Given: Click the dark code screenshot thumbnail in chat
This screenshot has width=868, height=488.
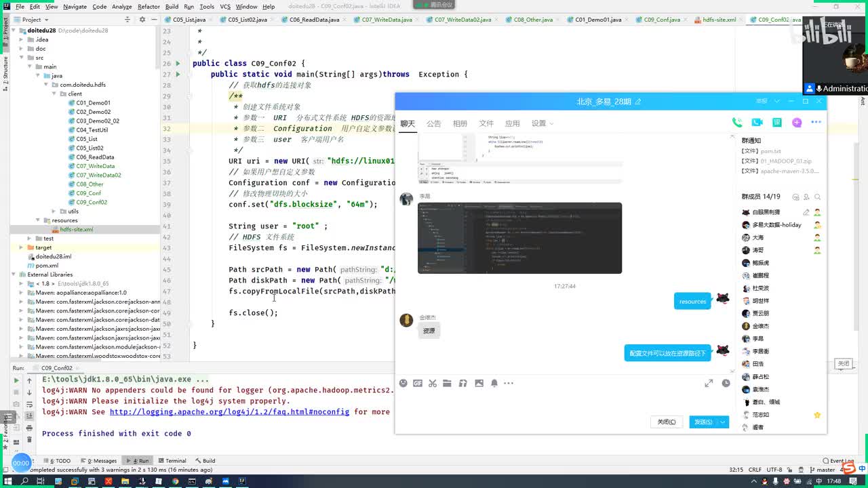Looking at the screenshot, I should click(519, 238).
